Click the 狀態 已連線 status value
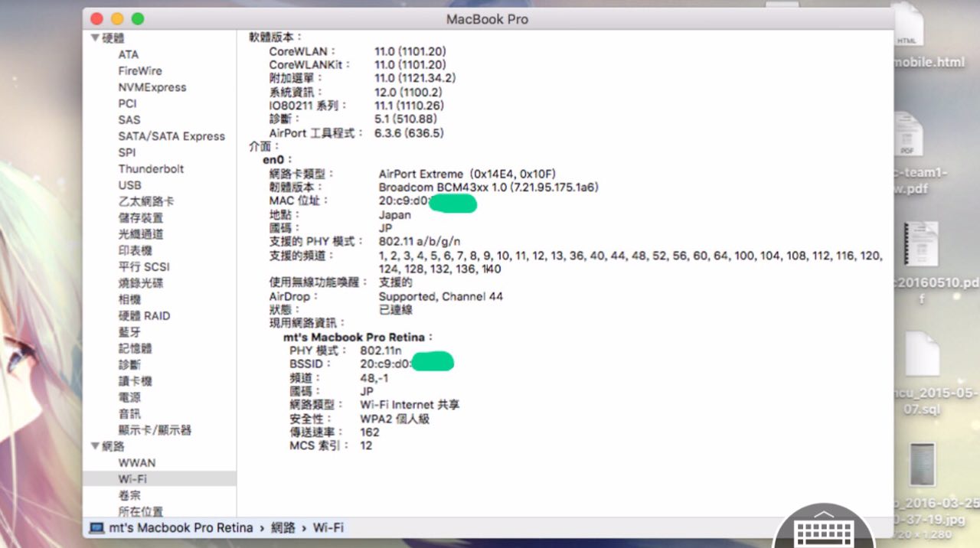Image resolution: width=980 pixels, height=548 pixels. pyautogui.click(x=396, y=310)
